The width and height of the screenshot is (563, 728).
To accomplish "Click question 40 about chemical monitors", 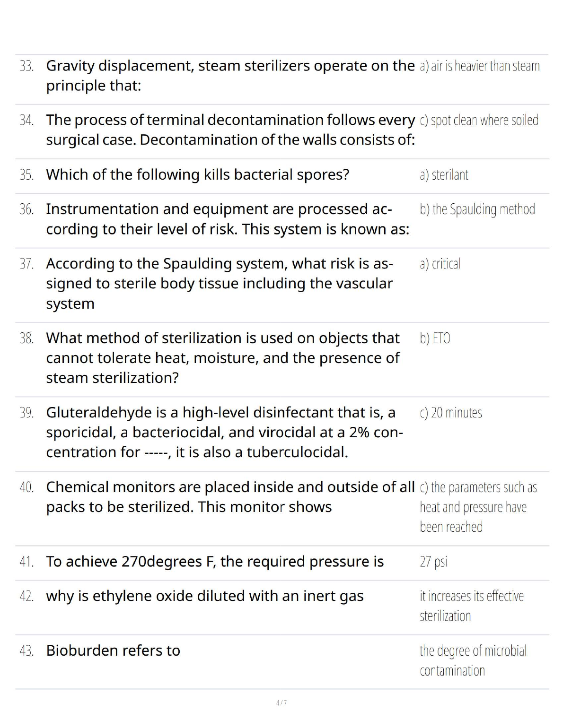I will [230, 497].
